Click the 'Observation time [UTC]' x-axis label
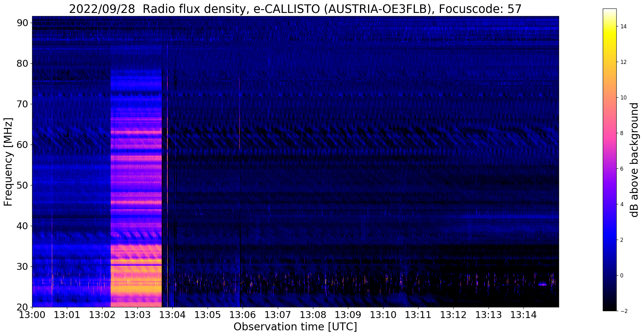The height and width of the screenshot is (336, 644). coord(295,327)
